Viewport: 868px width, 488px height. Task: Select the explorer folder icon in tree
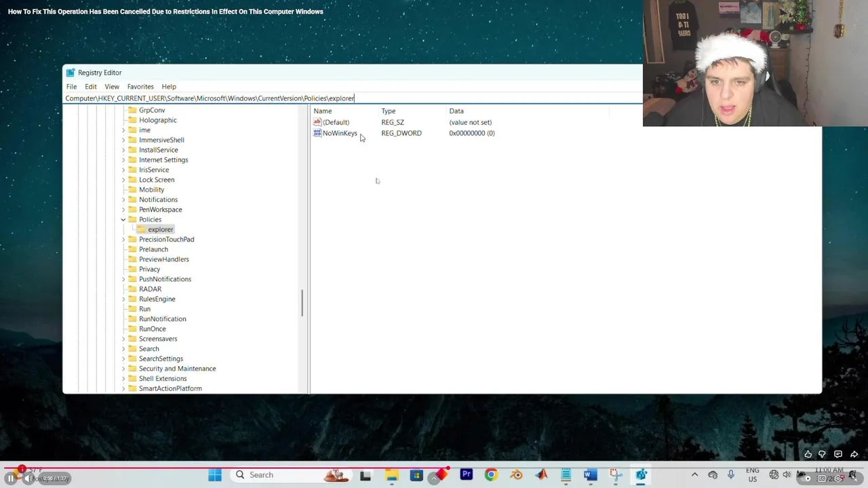(141, 229)
